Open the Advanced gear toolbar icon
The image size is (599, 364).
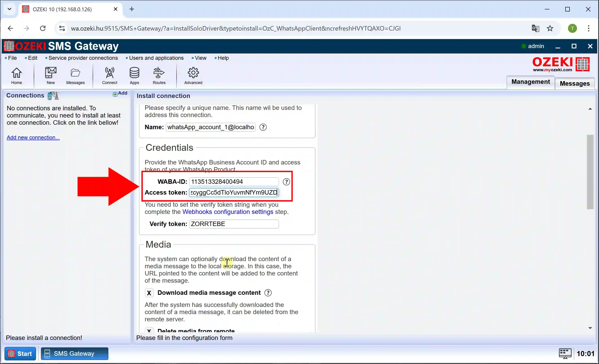pos(193,75)
